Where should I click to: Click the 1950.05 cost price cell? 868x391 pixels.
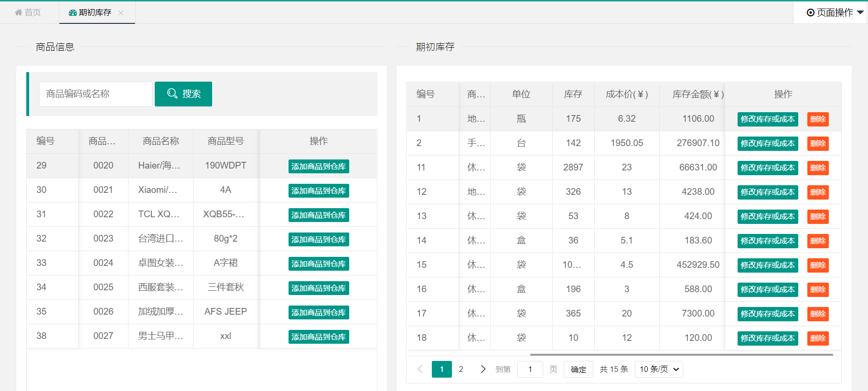627,143
